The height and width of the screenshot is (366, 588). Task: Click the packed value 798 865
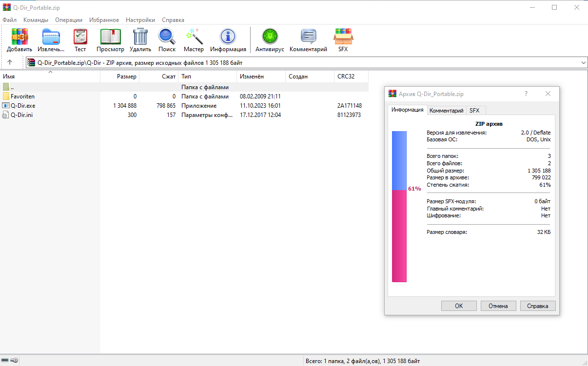click(x=165, y=106)
